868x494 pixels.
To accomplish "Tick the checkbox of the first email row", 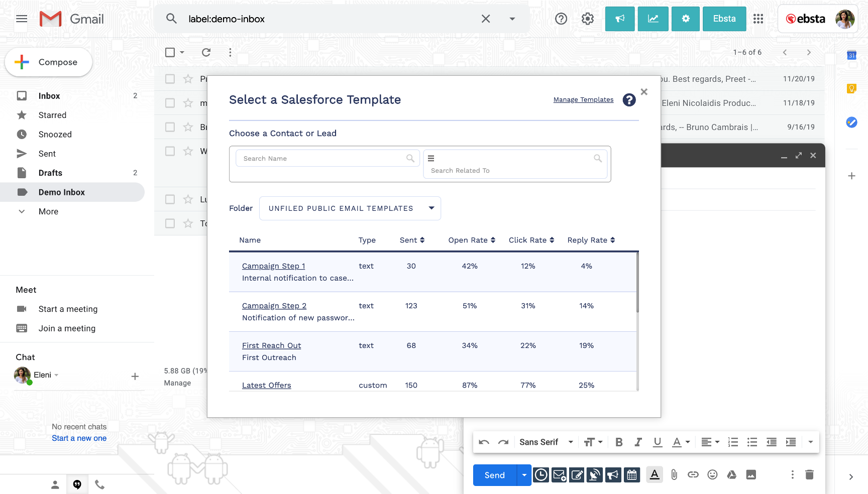I will (170, 79).
